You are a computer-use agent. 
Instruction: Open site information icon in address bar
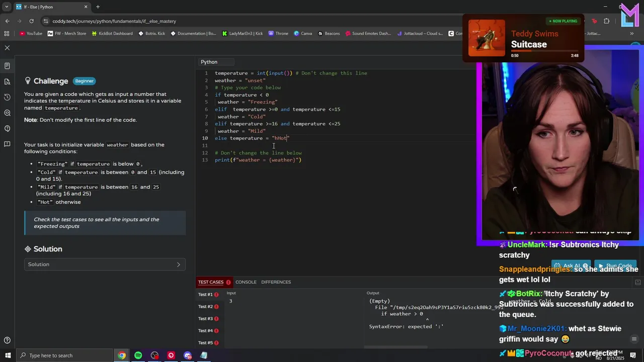(46, 21)
